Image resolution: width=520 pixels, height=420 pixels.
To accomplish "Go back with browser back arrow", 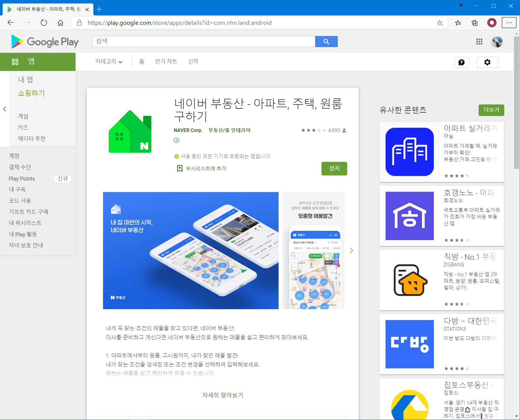I will click(11, 23).
